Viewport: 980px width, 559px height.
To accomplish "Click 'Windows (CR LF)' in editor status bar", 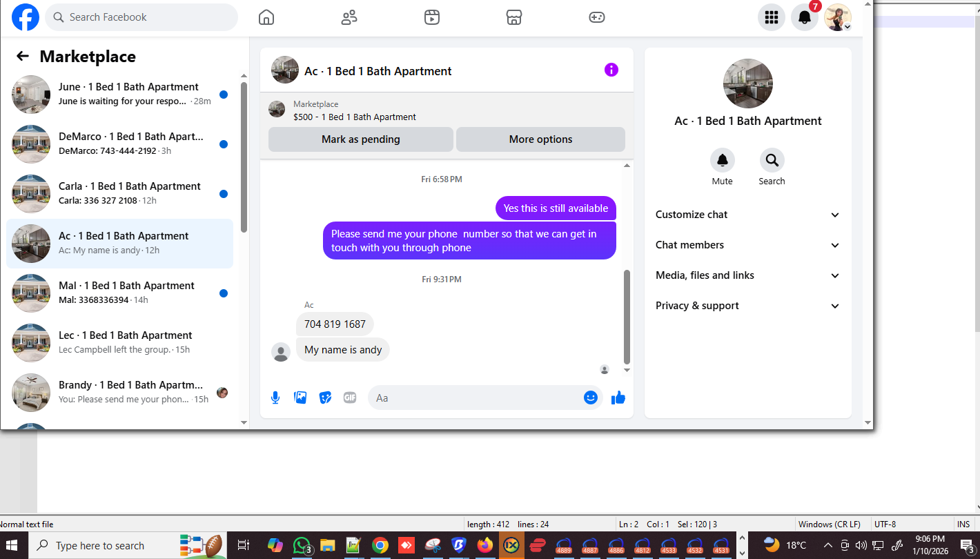I will coord(829,524).
